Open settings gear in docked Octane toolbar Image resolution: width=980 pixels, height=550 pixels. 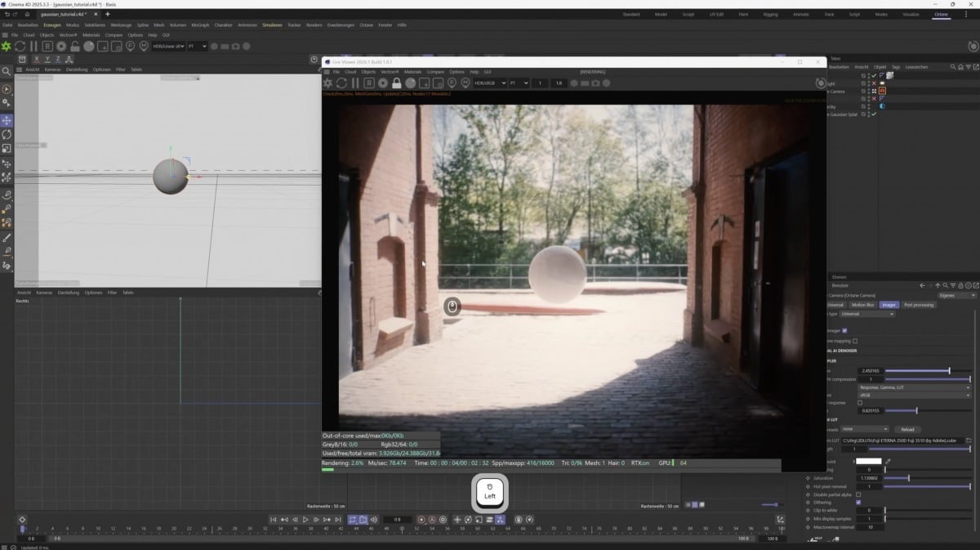tap(61, 47)
